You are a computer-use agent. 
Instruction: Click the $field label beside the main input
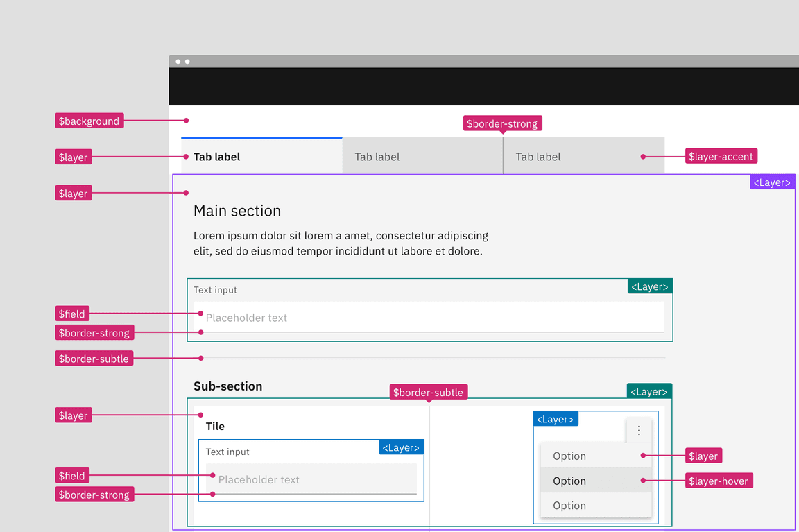[71, 314]
